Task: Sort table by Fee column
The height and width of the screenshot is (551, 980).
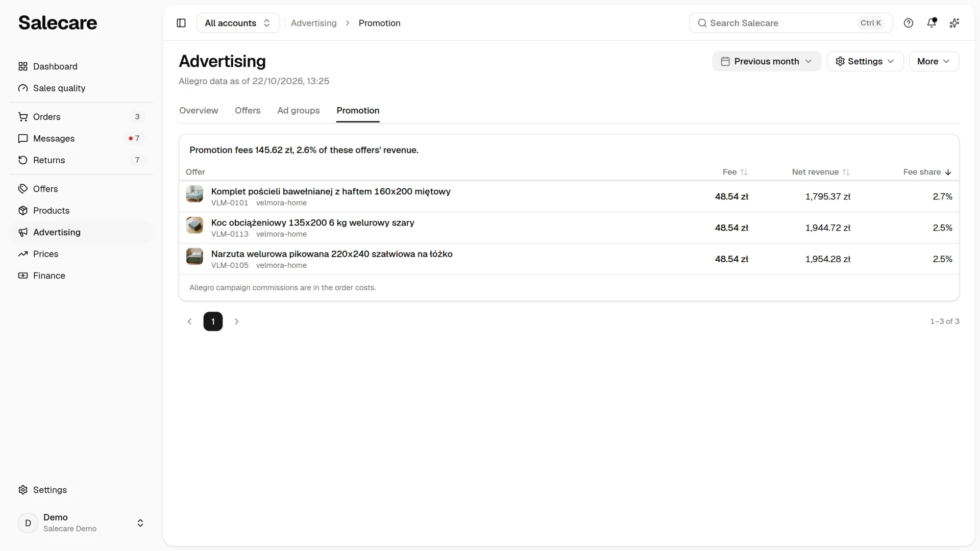Action: click(735, 172)
